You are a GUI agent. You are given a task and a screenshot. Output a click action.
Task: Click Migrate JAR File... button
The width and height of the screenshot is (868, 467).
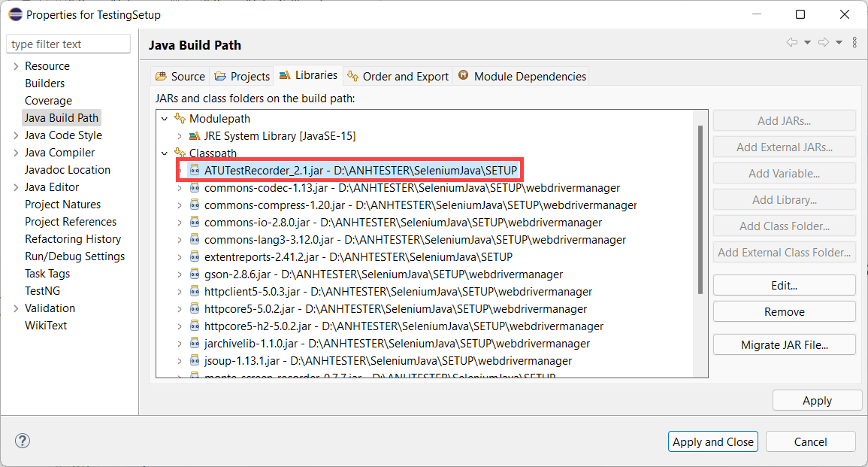pyautogui.click(x=785, y=344)
